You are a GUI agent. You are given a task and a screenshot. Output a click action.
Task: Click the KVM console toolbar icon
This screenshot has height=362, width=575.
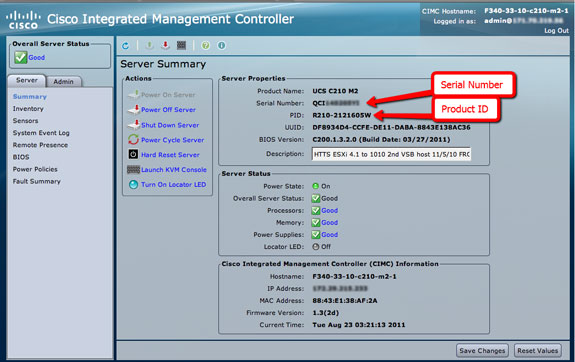click(182, 45)
